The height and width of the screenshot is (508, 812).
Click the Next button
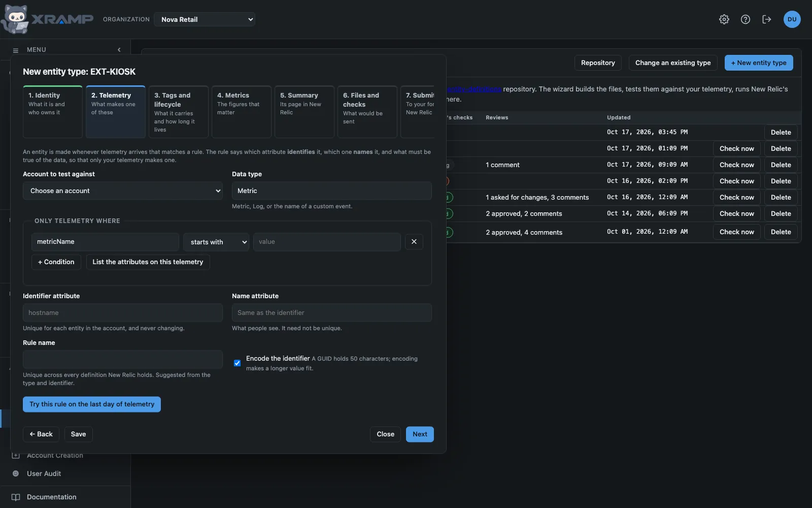coord(420,434)
